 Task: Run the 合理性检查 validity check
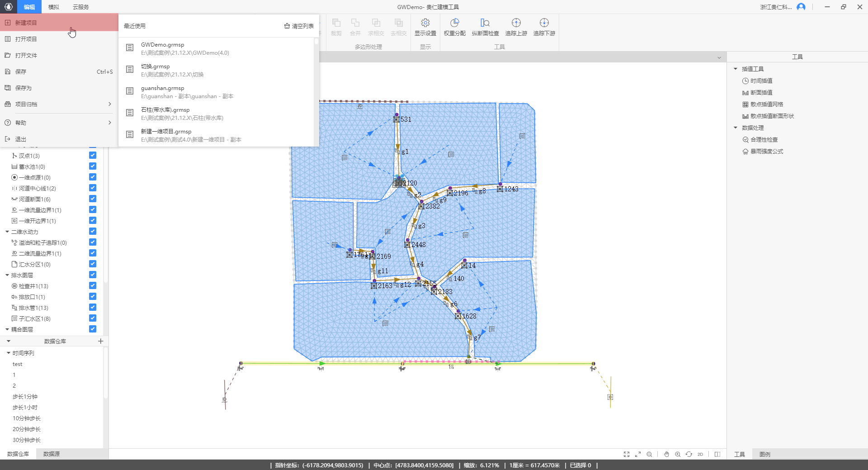pyautogui.click(x=760, y=140)
